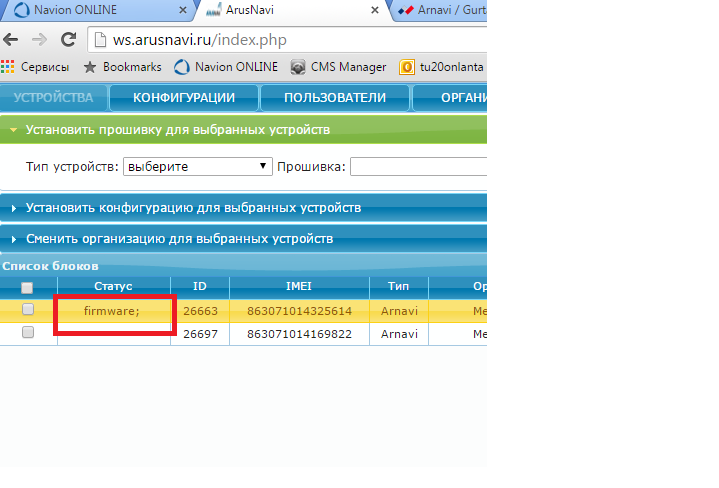
Task: Open CMS Manager bookmark
Action: [x=338, y=67]
